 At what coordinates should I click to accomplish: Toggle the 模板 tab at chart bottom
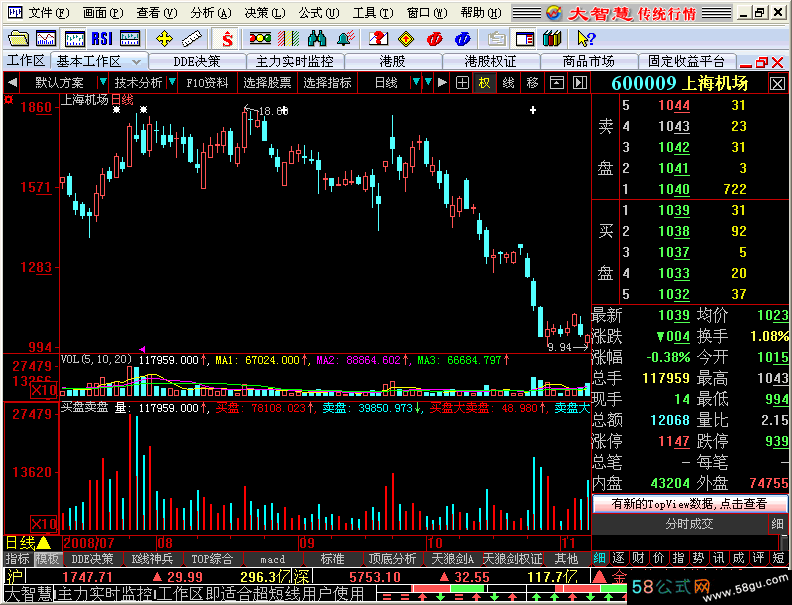click(x=48, y=559)
